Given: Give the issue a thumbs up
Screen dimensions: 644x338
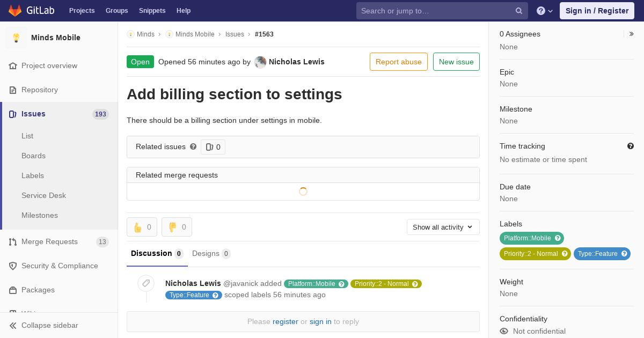Looking at the screenshot, I should click(142, 227).
